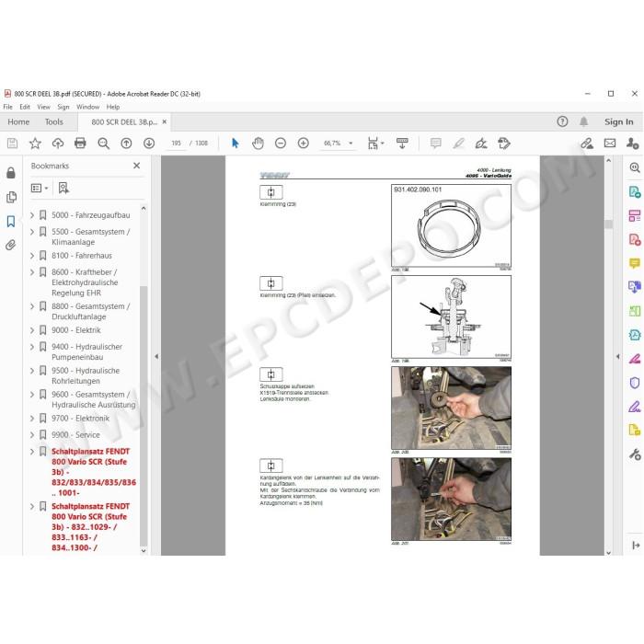Open the zoom level dropdown arrow
This screenshot has height=644, width=644.
point(351,144)
